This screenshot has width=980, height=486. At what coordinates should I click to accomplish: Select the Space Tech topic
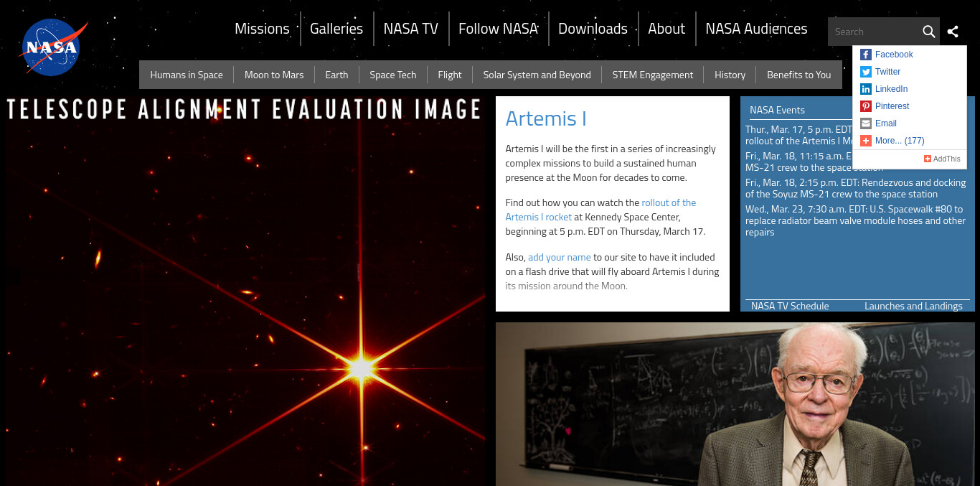393,75
